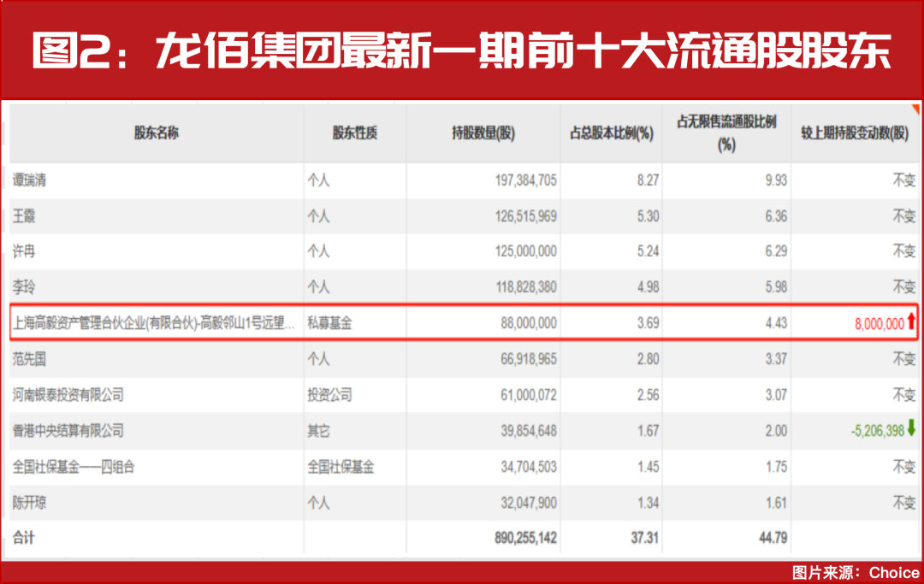
Task: Click the 图2 chart title banner
Action: (461, 50)
